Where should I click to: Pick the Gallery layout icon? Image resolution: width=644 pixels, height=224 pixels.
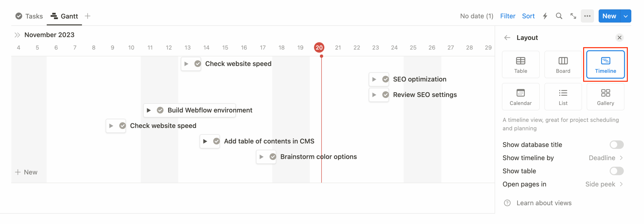606,97
